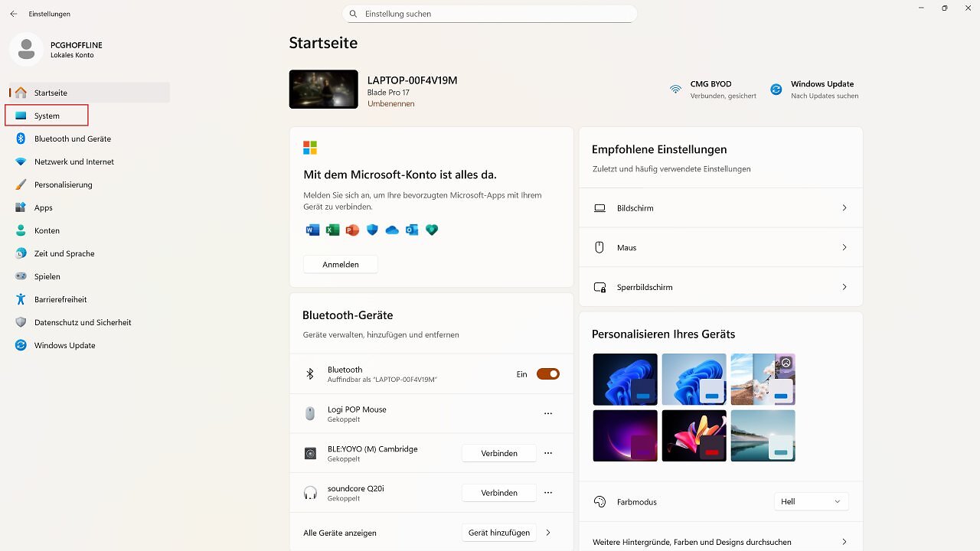Expand the Sperrbildschirm setting chevron
The image size is (980, 551).
click(844, 287)
